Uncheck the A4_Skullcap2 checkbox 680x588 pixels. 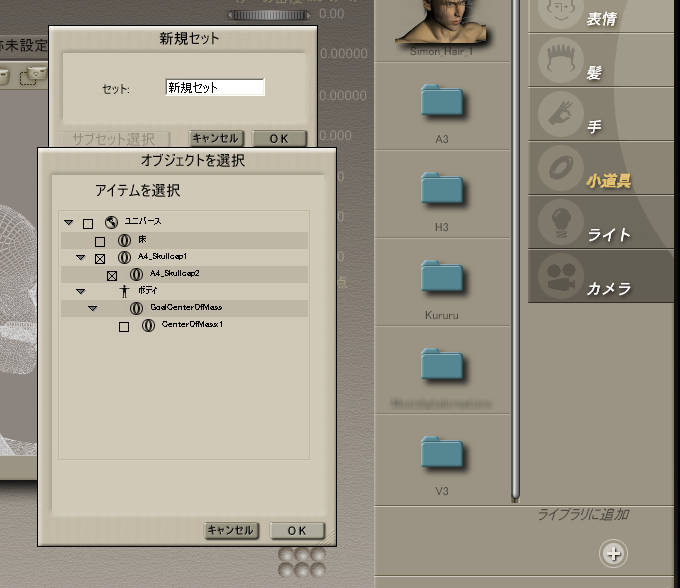[x=112, y=276]
